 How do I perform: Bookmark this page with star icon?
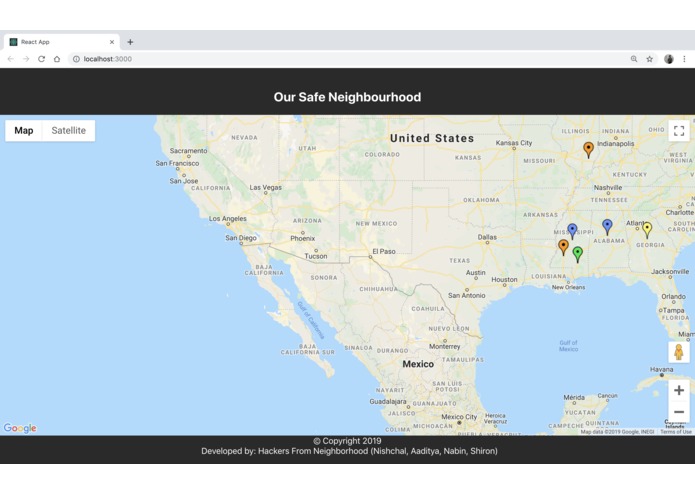649,59
